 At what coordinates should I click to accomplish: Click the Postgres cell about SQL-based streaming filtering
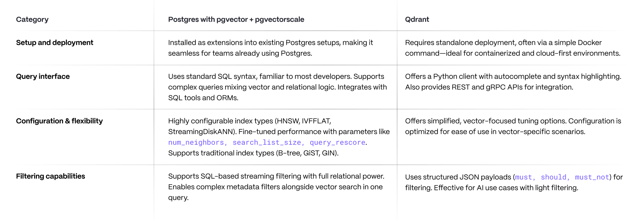point(276,187)
